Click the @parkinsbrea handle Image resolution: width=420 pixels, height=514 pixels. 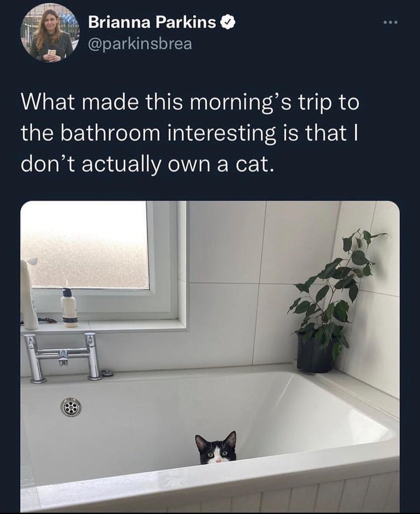[x=140, y=44]
